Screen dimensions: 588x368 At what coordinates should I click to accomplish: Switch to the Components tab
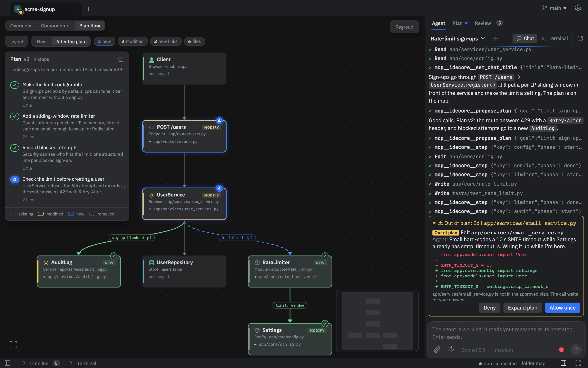coord(55,26)
